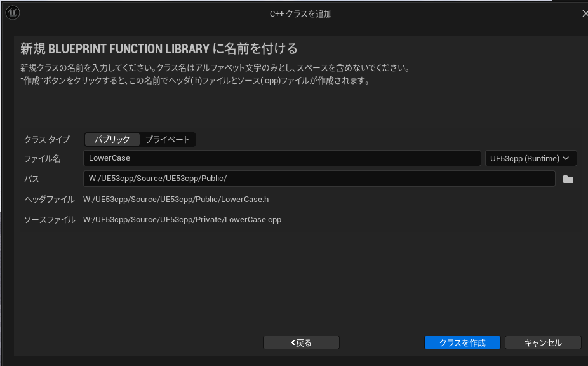
Task: Select プライベート class type
Action: (x=167, y=140)
